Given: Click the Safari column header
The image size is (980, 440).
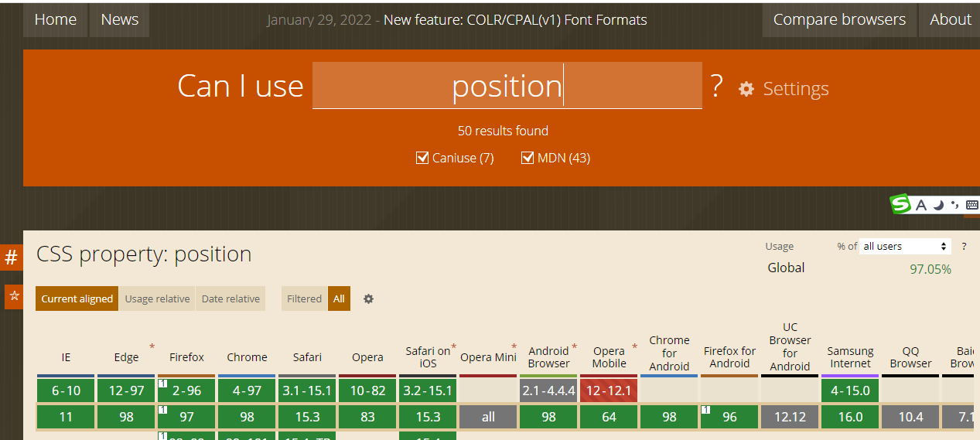Looking at the screenshot, I should click(307, 357).
